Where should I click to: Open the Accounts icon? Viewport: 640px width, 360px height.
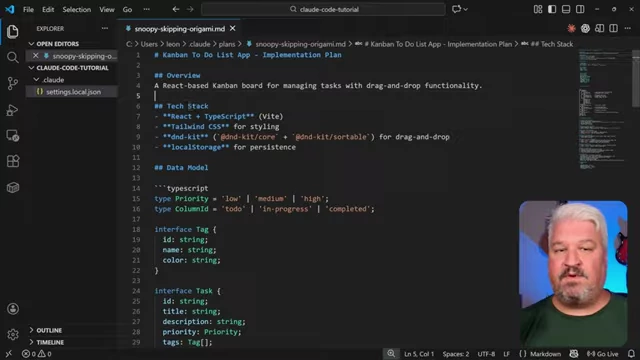pyautogui.click(x=13, y=309)
